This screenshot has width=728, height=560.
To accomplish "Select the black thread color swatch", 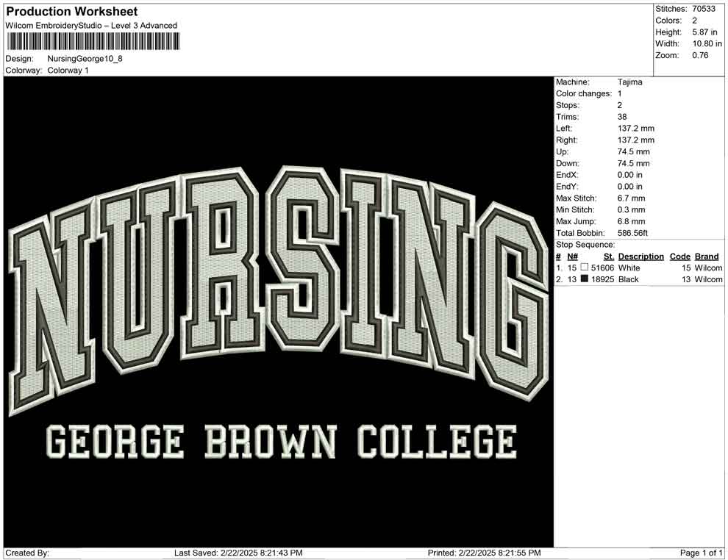I will click(585, 279).
